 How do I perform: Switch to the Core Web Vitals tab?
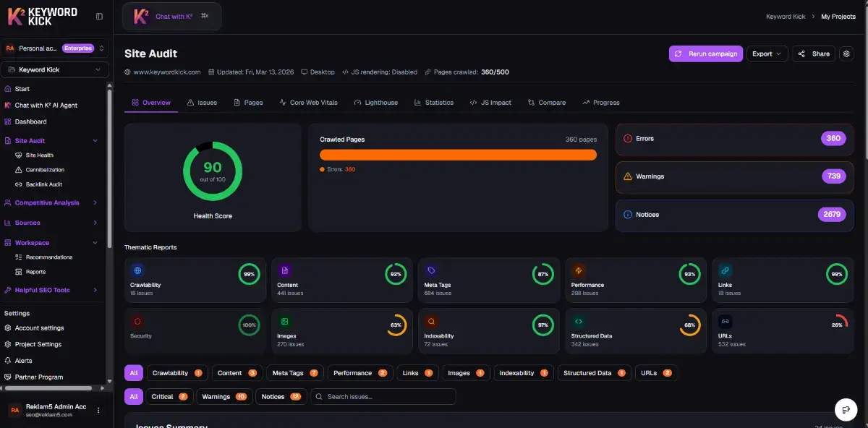pos(308,103)
